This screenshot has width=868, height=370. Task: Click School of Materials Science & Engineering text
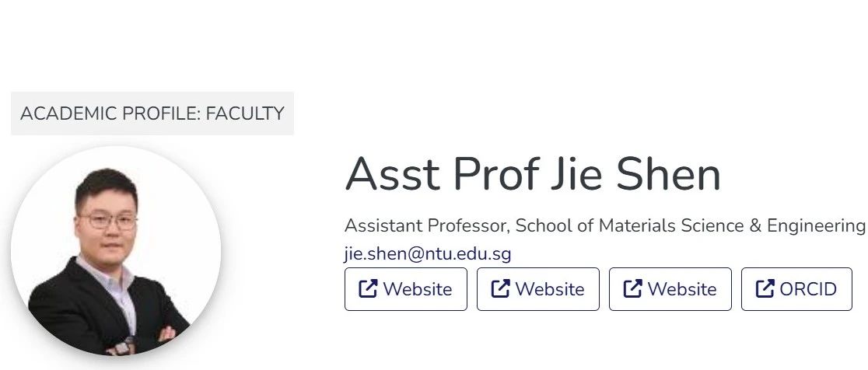point(691,225)
